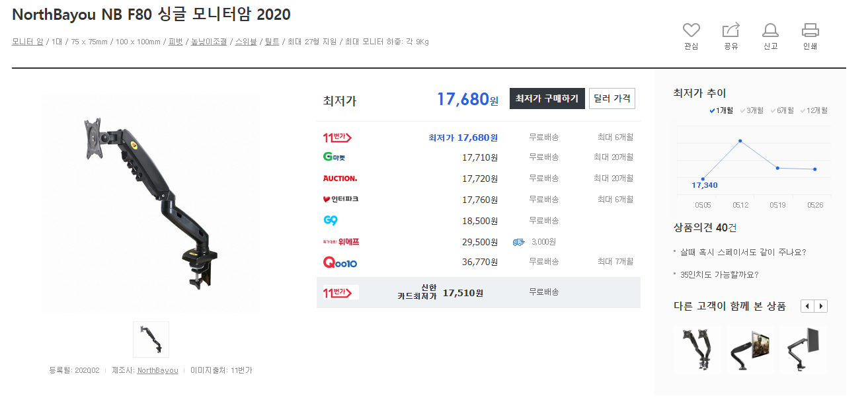
Task: Open the 모니터 암 category link
Action: coord(28,42)
